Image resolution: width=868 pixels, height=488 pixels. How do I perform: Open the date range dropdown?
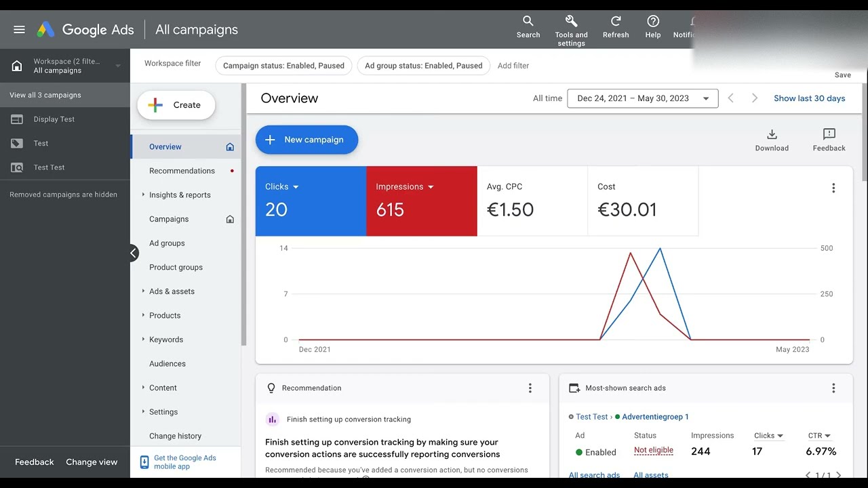[x=642, y=98]
